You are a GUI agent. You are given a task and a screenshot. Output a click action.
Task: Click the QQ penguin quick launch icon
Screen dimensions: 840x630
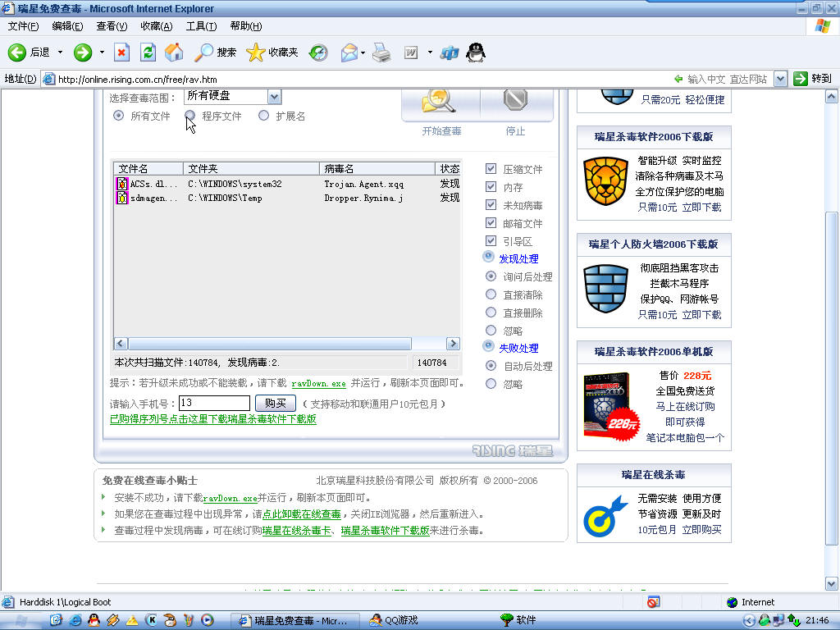(x=94, y=620)
